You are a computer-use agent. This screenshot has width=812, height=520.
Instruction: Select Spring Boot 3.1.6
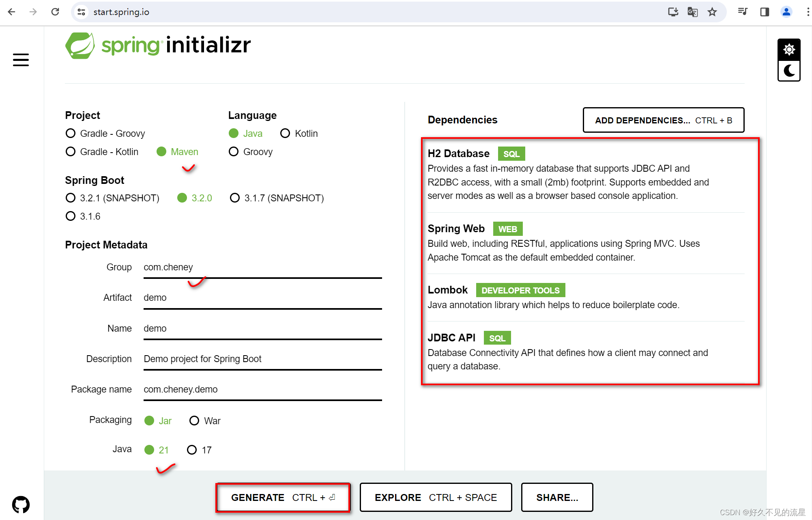[x=83, y=216]
